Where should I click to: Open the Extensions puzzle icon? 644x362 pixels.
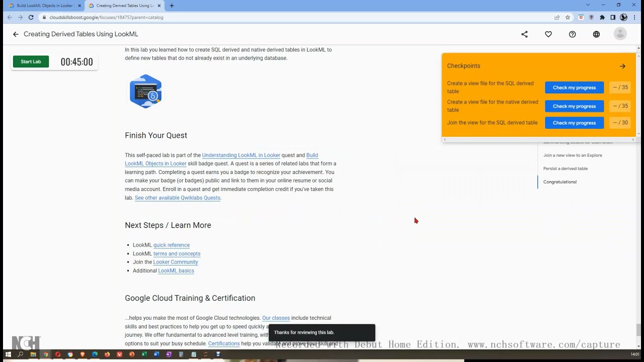point(602,17)
